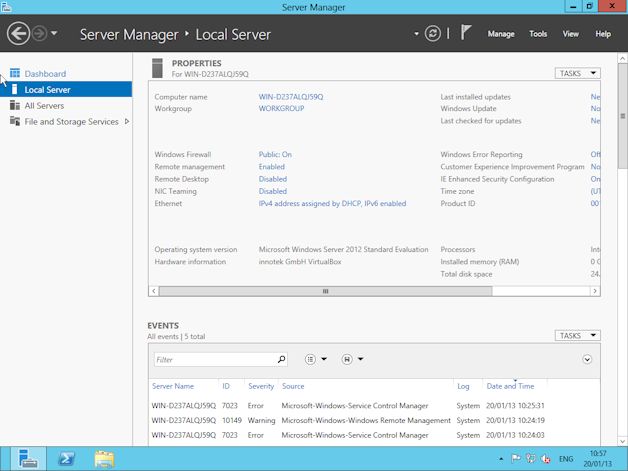Open the Properties TASKS dropdown
Screen dimensions: 628x471
(577, 73)
